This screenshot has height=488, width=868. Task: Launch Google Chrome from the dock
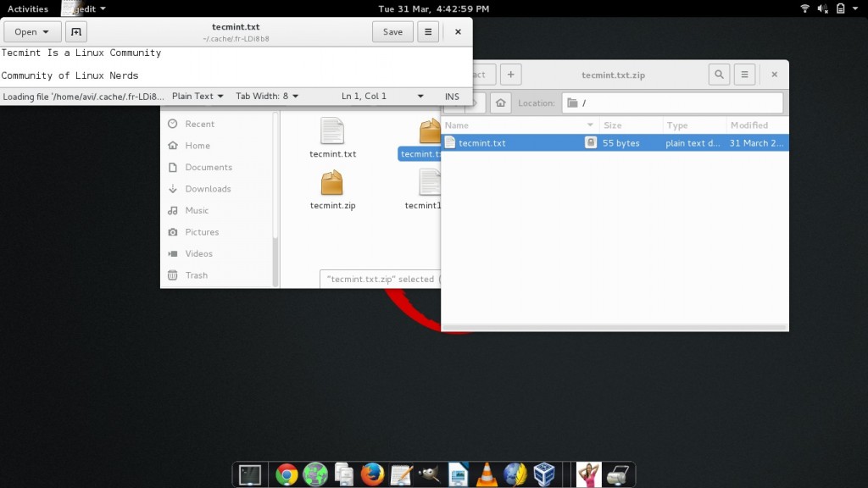pyautogui.click(x=286, y=474)
